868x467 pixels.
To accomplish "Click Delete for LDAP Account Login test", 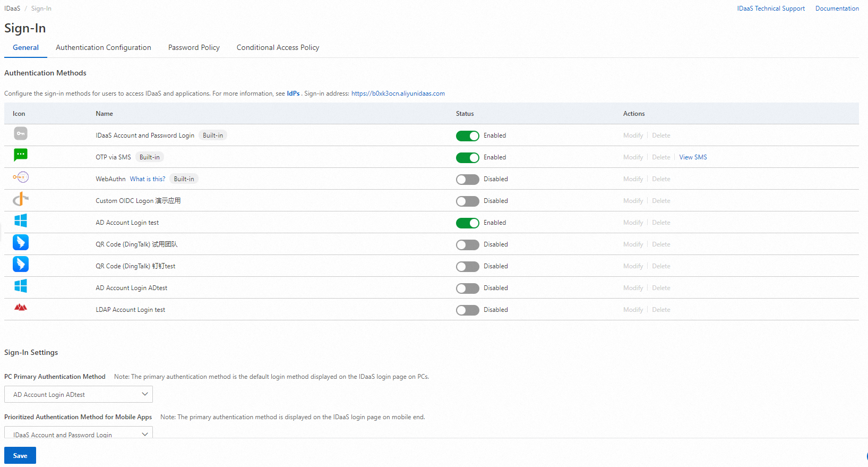I will point(661,310).
